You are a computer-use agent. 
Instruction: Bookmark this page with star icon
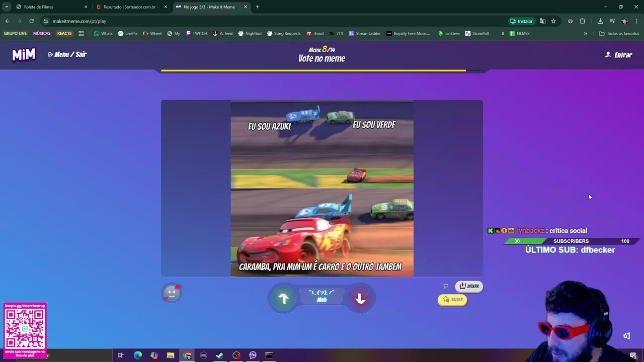coord(553,21)
